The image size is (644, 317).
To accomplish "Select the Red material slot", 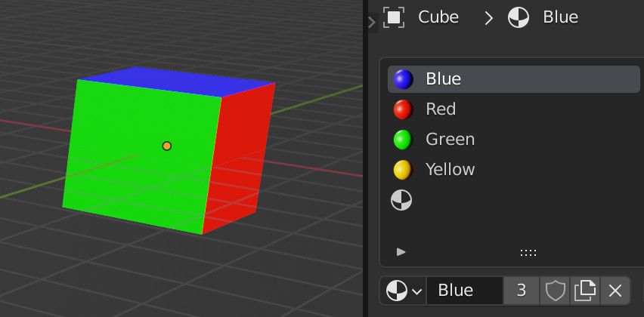I will pos(514,109).
